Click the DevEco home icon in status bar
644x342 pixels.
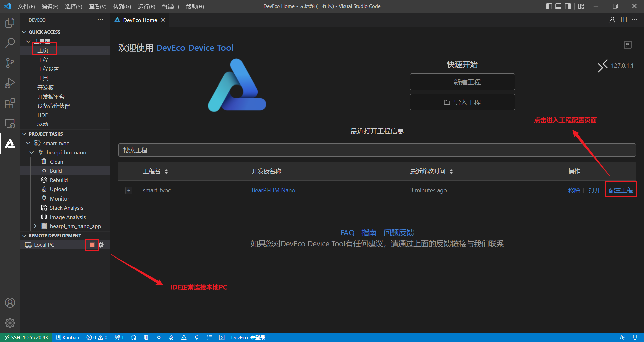(133, 337)
